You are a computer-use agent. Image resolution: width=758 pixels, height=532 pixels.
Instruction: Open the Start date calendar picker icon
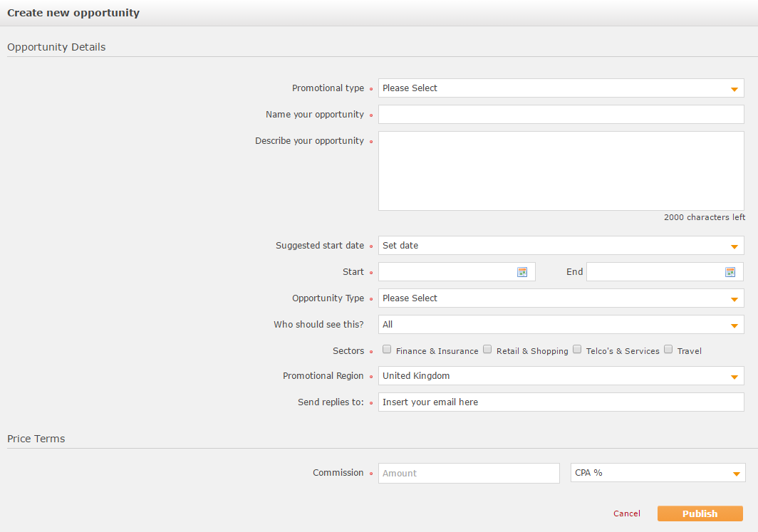(x=522, y=272)
